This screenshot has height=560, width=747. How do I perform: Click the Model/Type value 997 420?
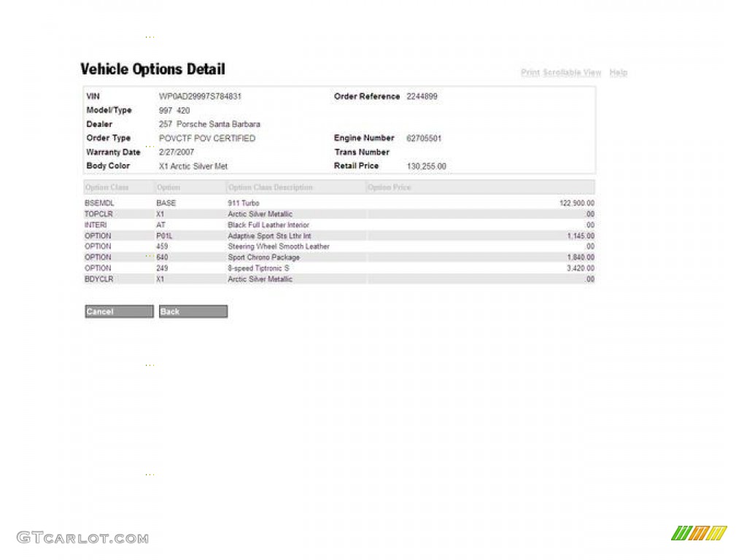point(174,111)
